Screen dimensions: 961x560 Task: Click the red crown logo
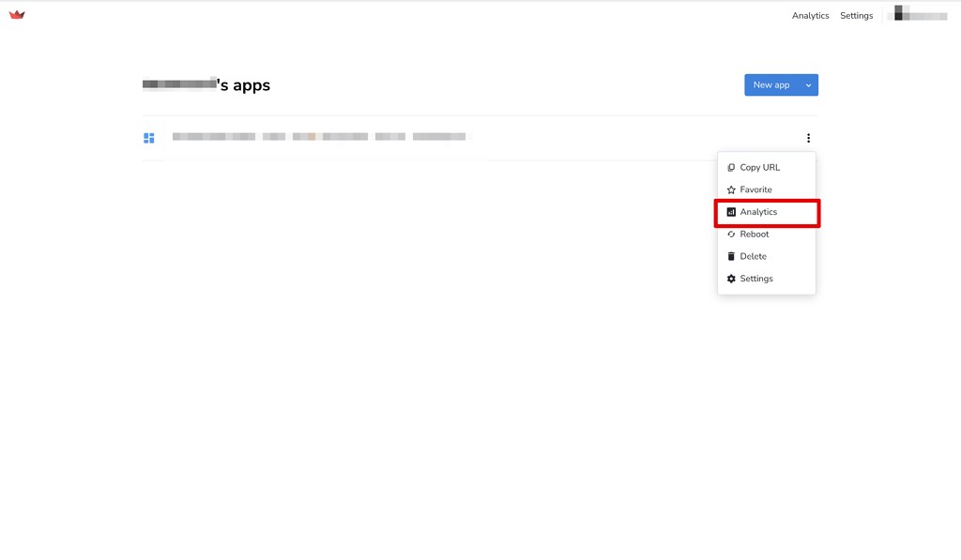click(17, 15)
